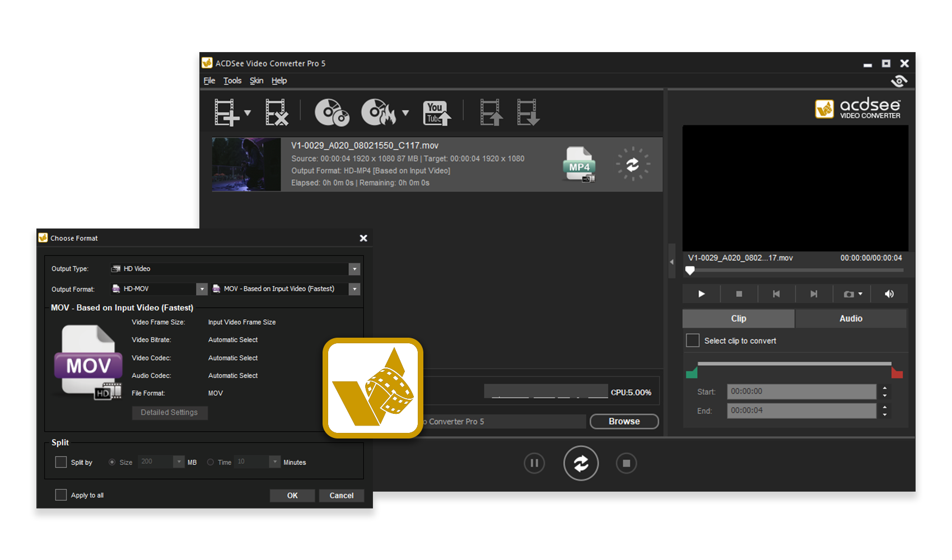The width and height of the screenshot is (952, 560).
Task: Stop the preview playback
Action: pyautogui.click(x=739, y=294)
